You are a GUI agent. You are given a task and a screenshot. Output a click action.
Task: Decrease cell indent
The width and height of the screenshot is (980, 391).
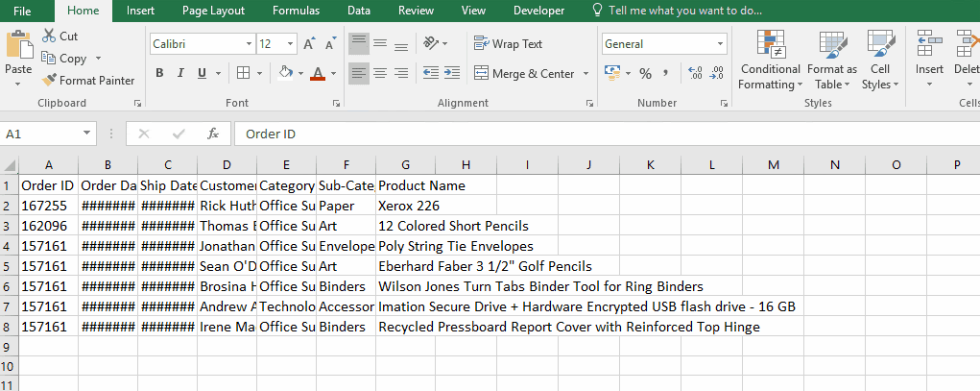tap(431, 73)
